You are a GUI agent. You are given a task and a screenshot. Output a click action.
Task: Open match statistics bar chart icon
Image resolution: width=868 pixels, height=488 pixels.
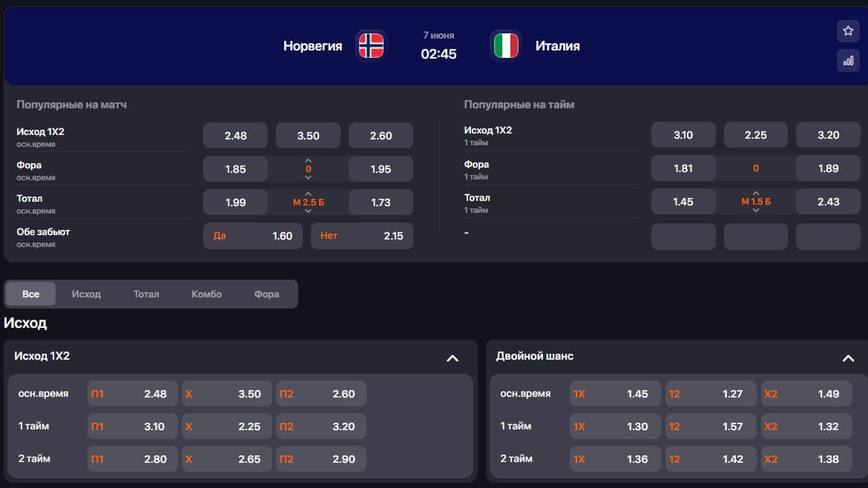pos(848,60)
